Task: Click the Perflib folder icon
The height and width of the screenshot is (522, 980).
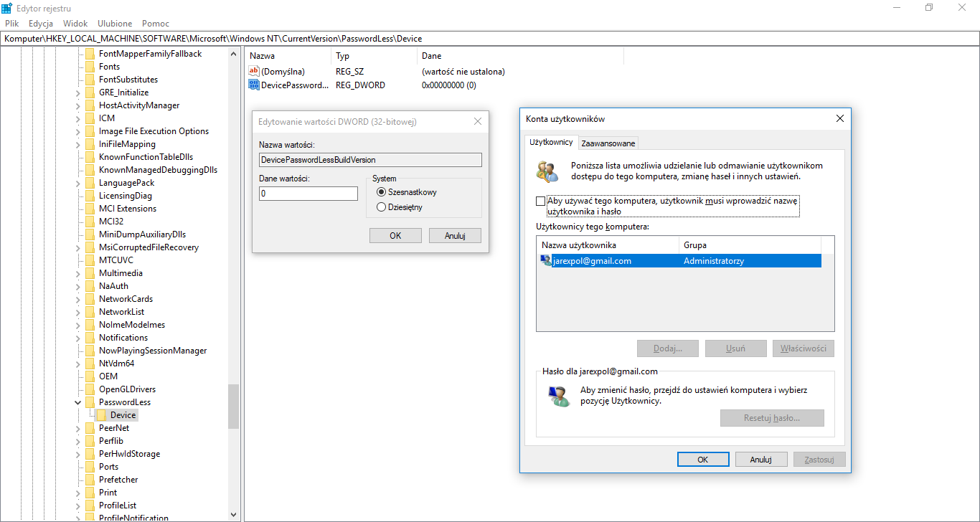Action: [x=90, y=441]
